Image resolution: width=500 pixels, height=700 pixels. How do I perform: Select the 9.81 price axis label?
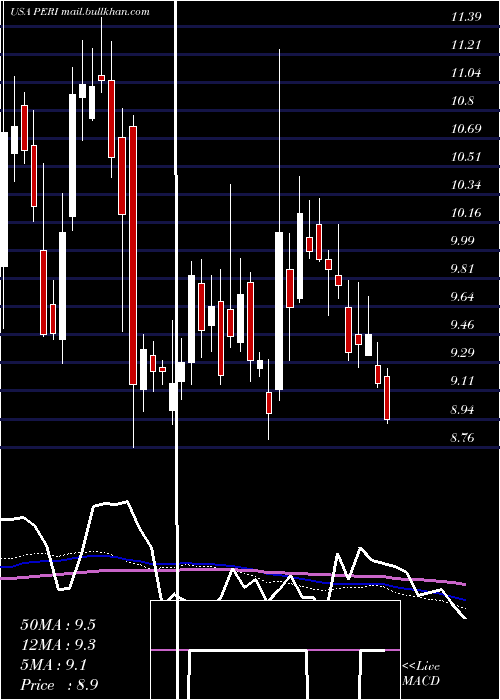463,269
